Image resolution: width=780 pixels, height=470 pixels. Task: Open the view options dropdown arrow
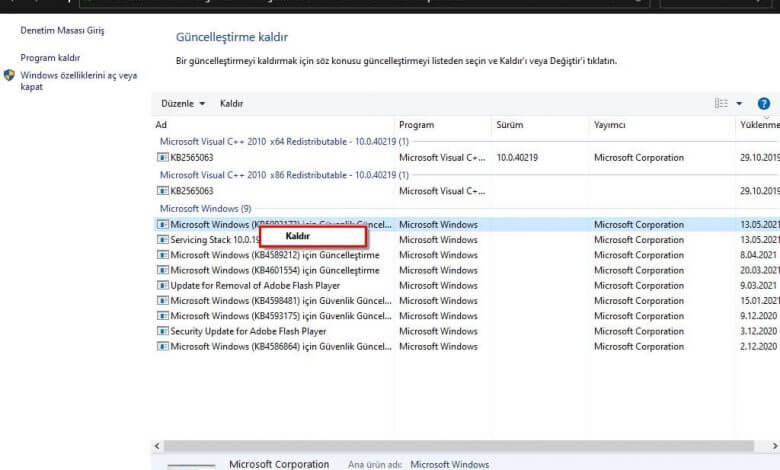[x=739, y=103]
